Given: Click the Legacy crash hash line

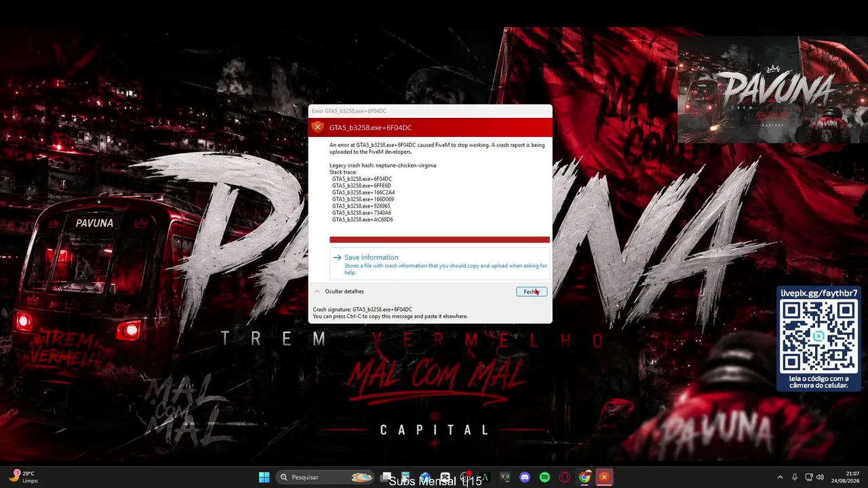Looking at the screenshot, I should pyautogui.click(x=382, y=165).
